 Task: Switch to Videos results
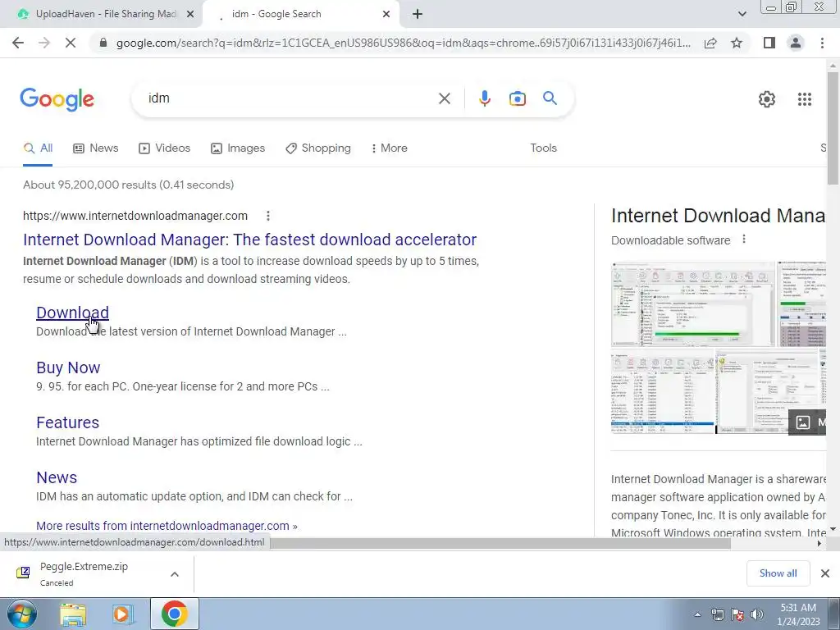pos(164,148)
